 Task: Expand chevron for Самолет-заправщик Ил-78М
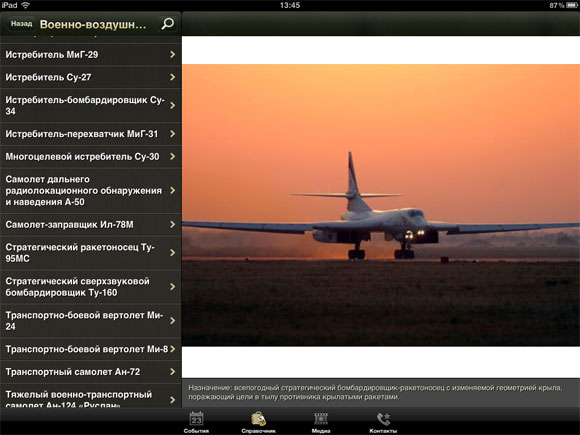click(x=172, y=225)
